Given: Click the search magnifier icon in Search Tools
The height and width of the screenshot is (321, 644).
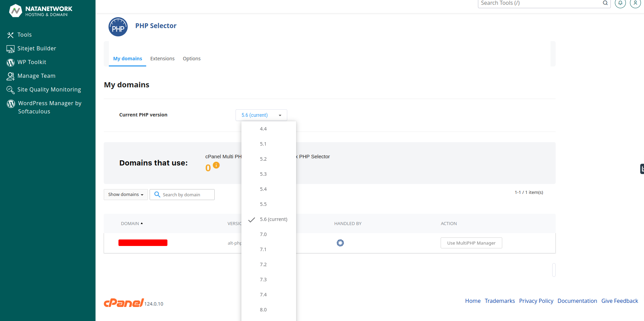Looking at the screenshot, I should point(605,3).
